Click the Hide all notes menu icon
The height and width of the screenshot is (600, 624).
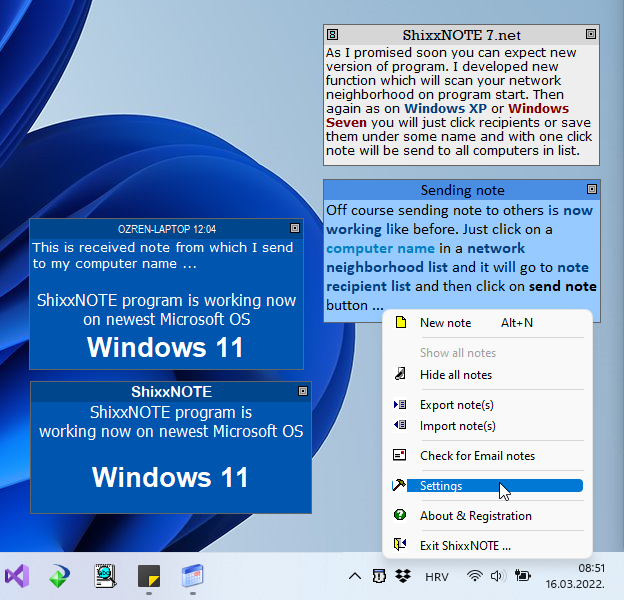pyautogui.click(x=400, y=374)
